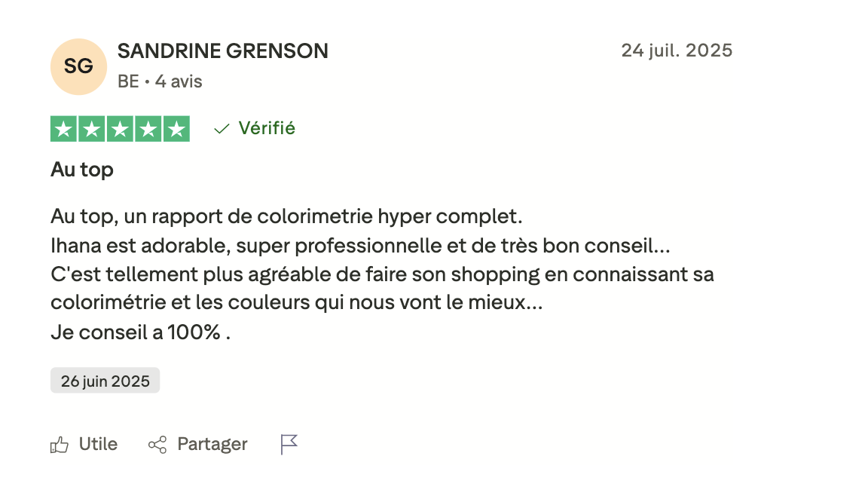Click the "Vérifié" verification label
Image resolution: width=868 pixels, height=496 pixels.
267,129
